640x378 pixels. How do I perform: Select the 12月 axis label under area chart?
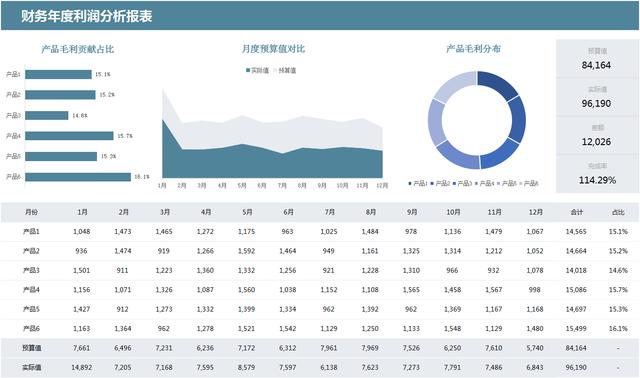[382, 186]
